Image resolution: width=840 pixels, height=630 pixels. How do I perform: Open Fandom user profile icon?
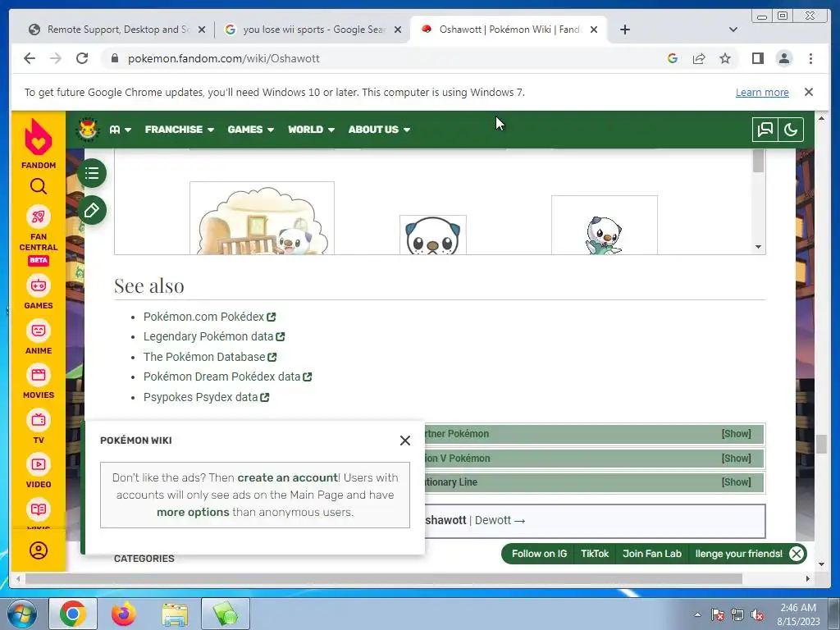point(38,550)
